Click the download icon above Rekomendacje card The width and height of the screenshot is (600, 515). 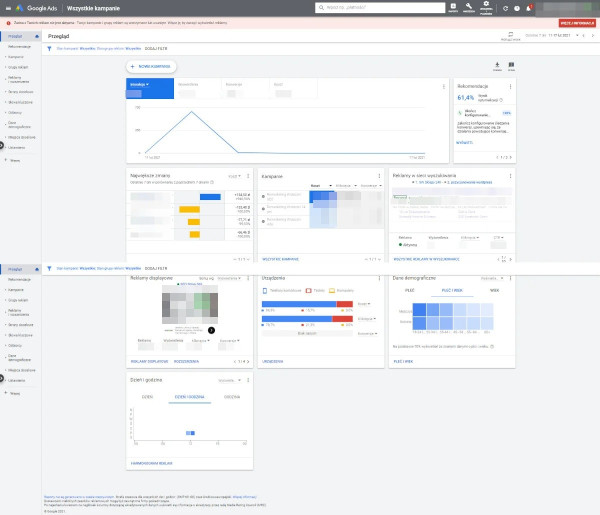pos(496,66)
